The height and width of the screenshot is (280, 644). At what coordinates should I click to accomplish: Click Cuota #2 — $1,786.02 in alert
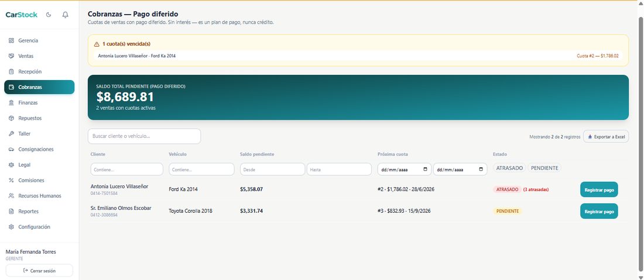click(x=598, y=56)
